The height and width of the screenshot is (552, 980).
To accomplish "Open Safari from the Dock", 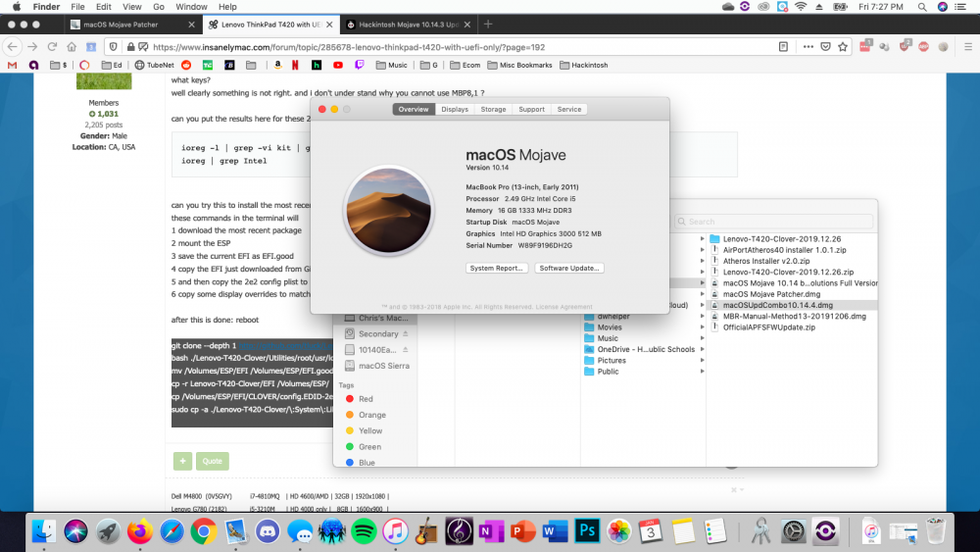I will click(171, 532).
